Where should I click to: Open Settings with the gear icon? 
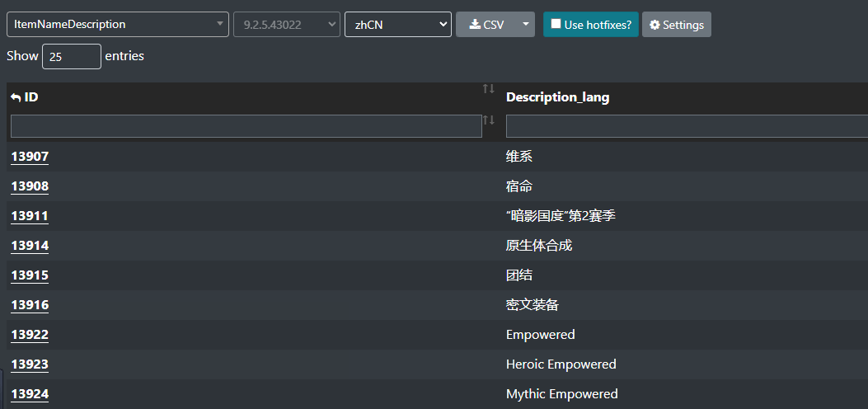click(x=677, y=25)
